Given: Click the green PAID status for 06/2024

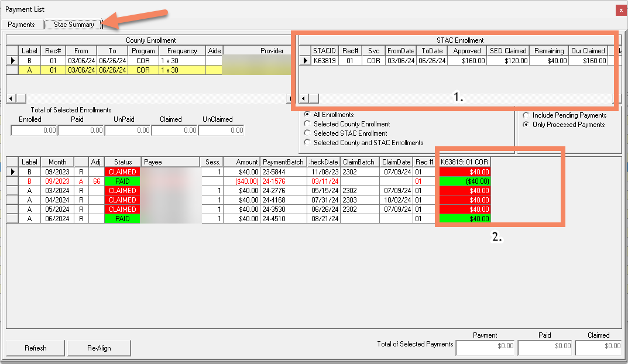Looking at the screenshot, I should (x=122, y=219).
